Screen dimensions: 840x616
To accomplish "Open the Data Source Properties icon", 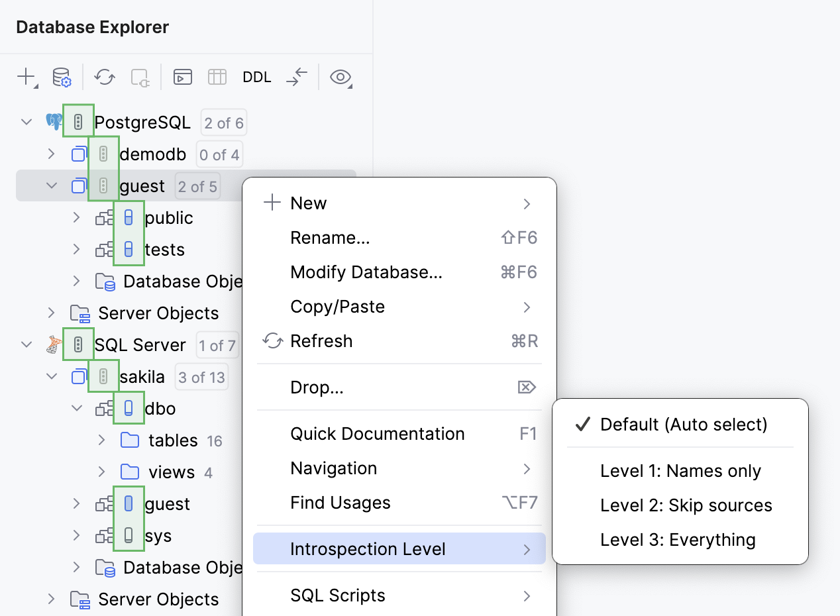I will (x=61, y=77).
